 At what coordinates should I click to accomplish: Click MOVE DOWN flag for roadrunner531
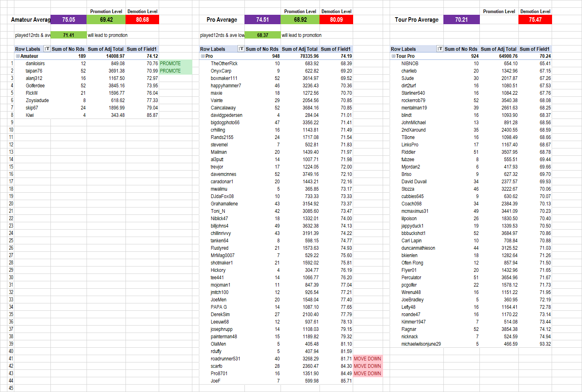coord(367,359)
